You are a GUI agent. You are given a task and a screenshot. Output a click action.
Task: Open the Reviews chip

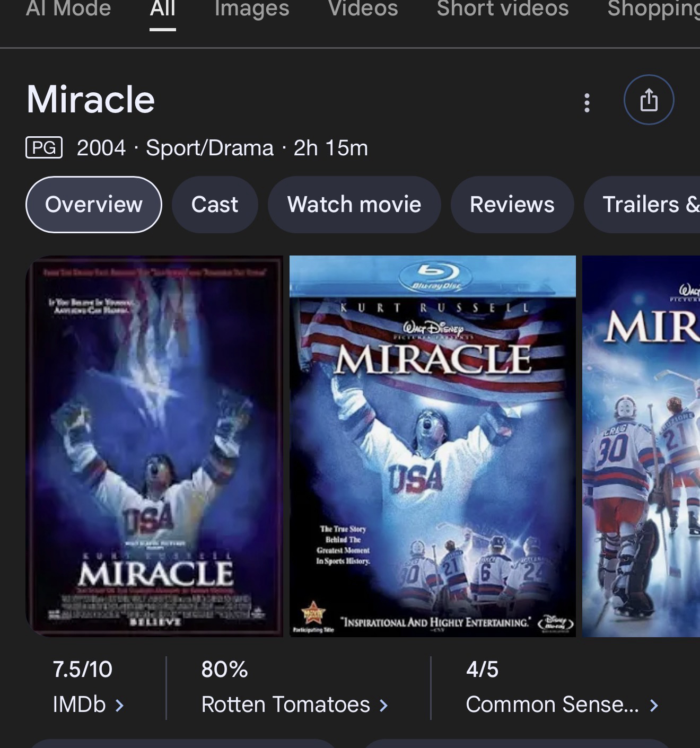tap(512, 205)
